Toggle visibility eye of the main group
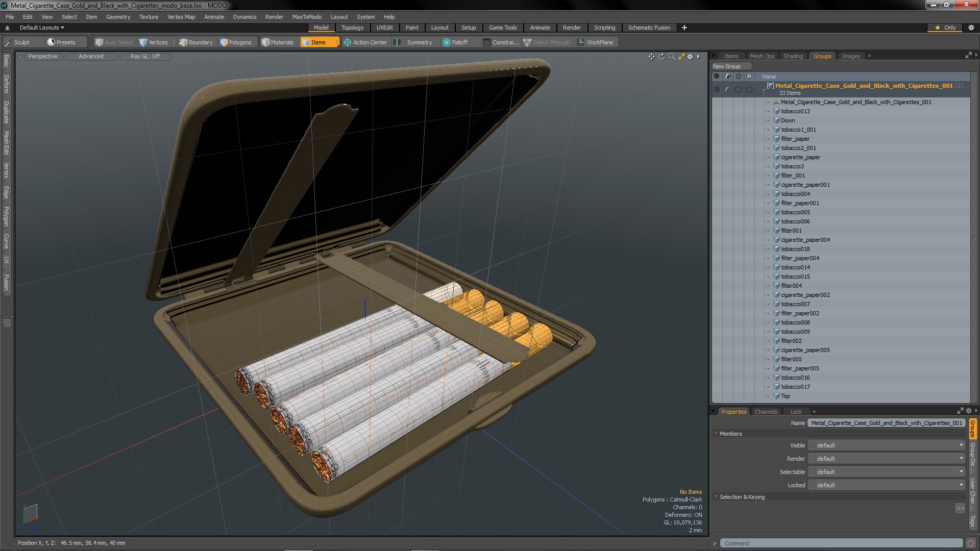 (x=717, y=89)
